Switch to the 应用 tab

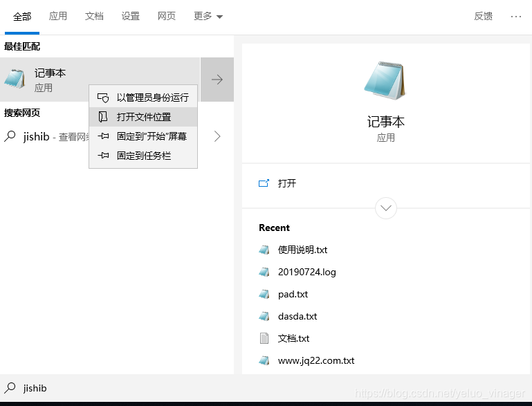coord(58,16)
